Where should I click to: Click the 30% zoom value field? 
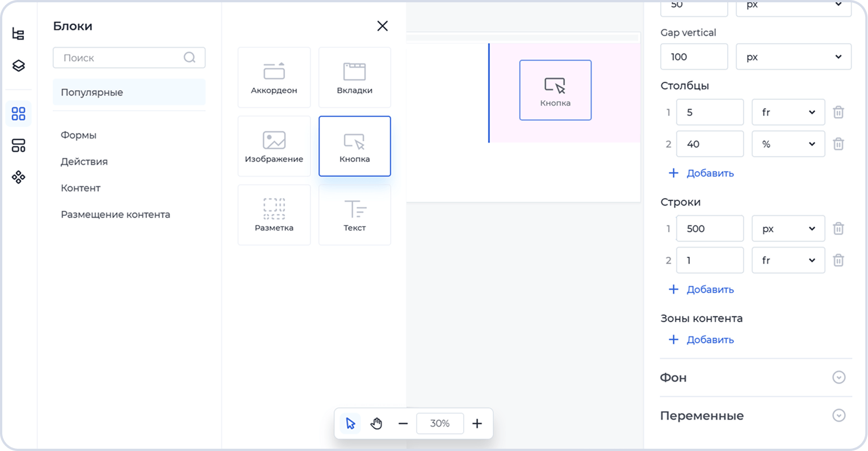(440, 423)
